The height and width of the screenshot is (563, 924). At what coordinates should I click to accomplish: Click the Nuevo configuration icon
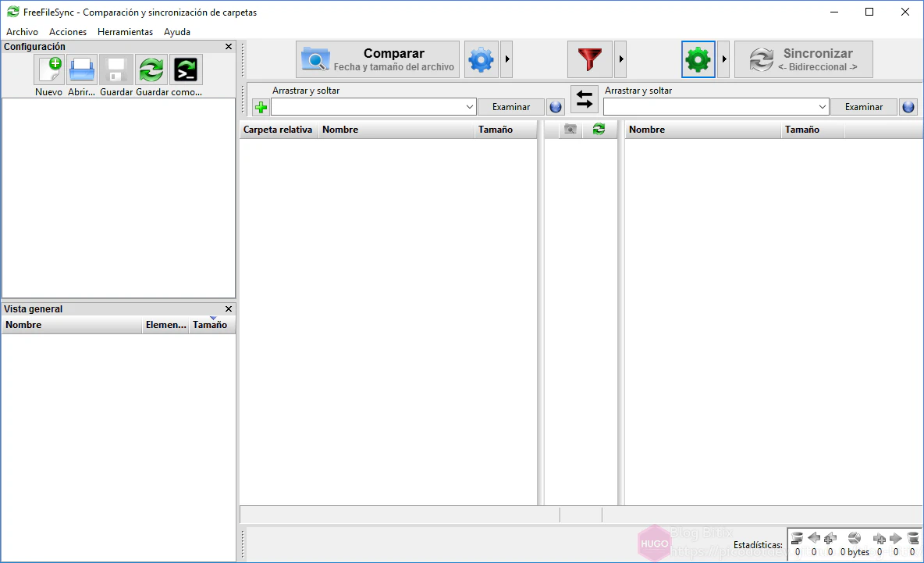49,70
